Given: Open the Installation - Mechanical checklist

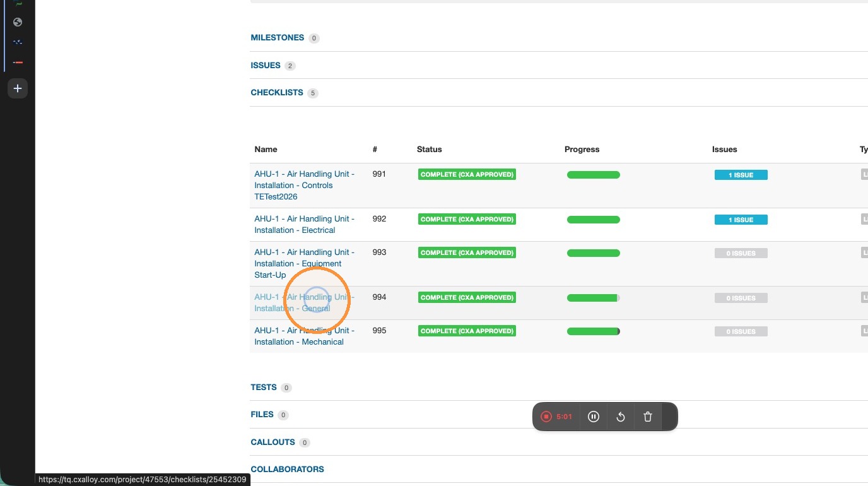Looking at the screenshot, I should click(x=305, y=336).
